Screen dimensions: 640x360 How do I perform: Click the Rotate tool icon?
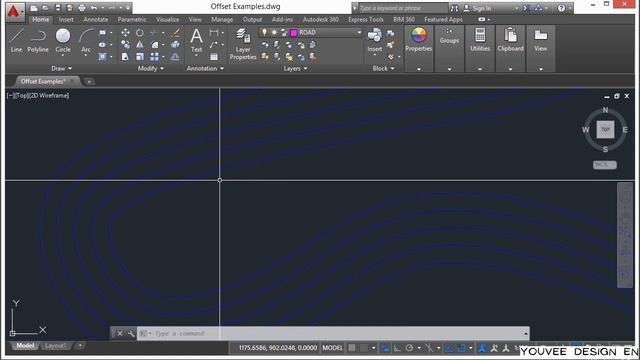tap(140, 33)
